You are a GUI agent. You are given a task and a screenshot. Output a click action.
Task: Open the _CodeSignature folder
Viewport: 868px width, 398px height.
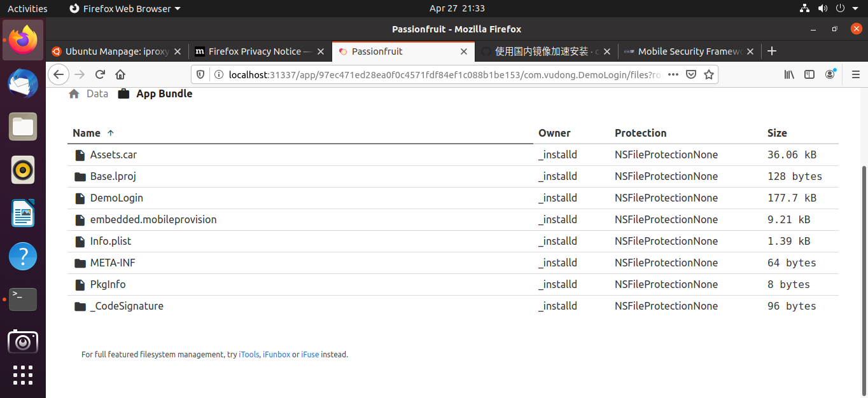127,306
